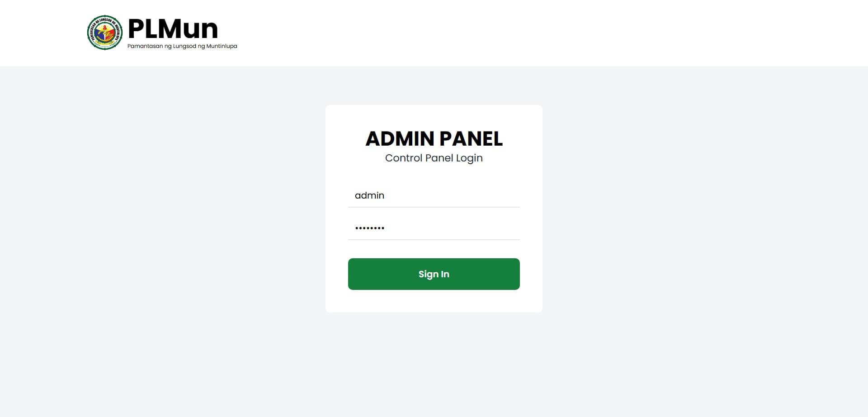Click the Pamantasan ng Lungsod ng Muntinlupa tagline
Screen dimensions: 868x417
[182, 46]
